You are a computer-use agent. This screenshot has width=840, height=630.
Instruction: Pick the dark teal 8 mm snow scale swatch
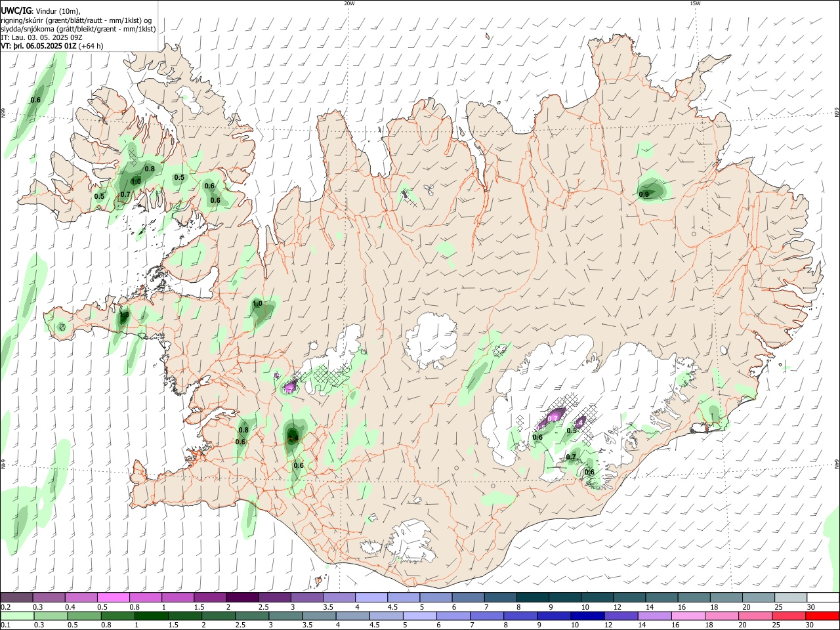(x=532, y=597)
